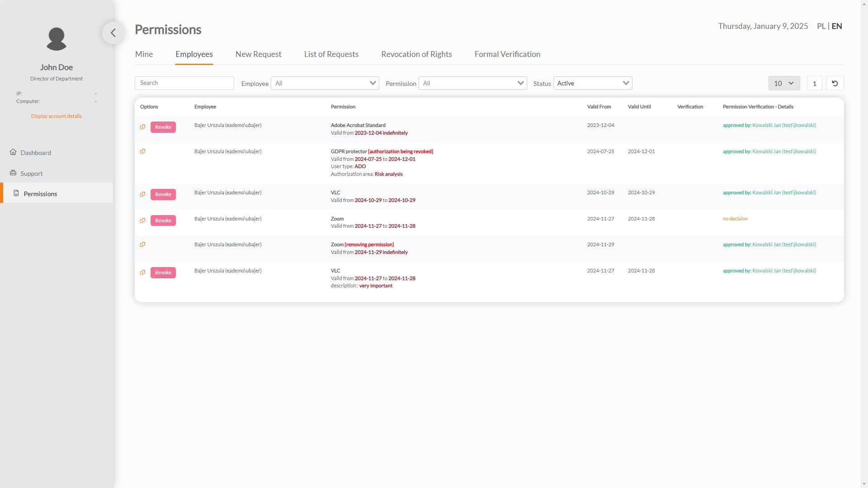This screenshot has width=868, height=488.
Task: Click the Support icon in the sidebar
Action: point(13,173)
